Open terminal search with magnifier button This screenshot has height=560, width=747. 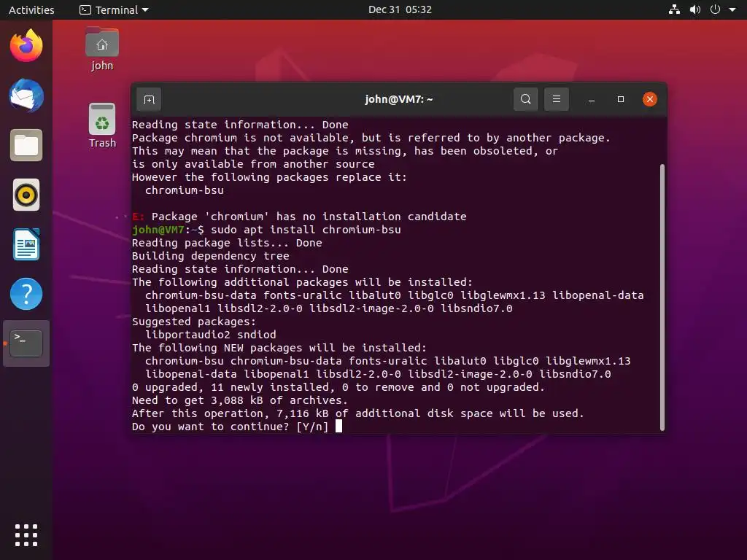(525, 99)
